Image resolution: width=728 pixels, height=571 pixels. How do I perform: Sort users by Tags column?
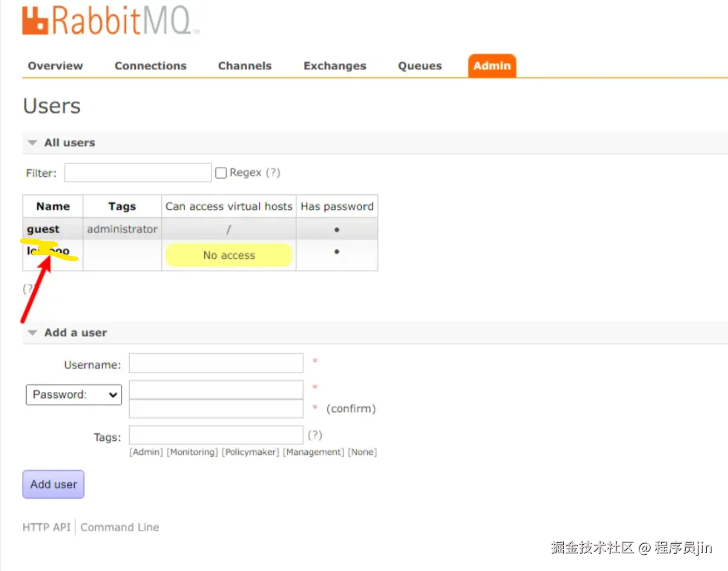122,206
